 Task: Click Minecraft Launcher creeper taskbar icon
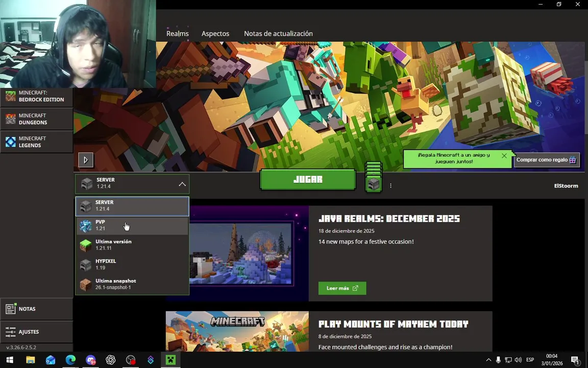coord(170,360)
